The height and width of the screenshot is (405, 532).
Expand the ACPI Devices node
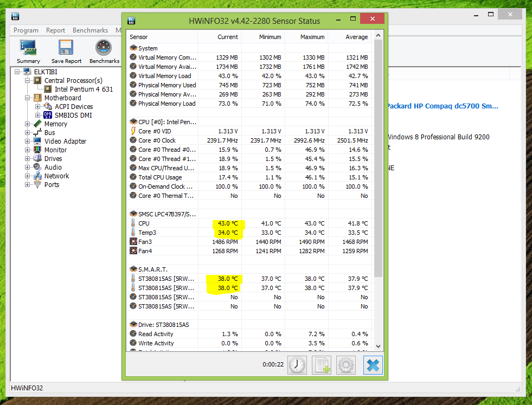coord(37,107)
